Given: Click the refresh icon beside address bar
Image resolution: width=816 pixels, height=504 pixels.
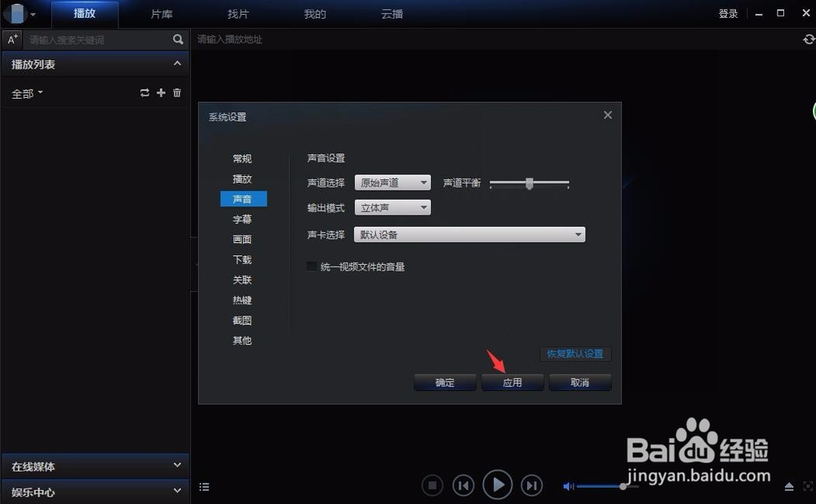Looking at the screenshot, I should pyautogui.click(x=808, y=39).
